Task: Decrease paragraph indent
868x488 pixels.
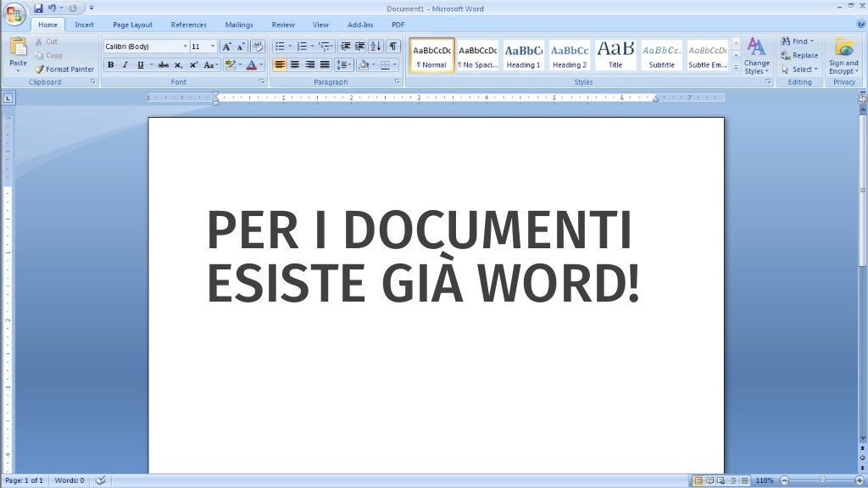Action: [x=346, y=47]
